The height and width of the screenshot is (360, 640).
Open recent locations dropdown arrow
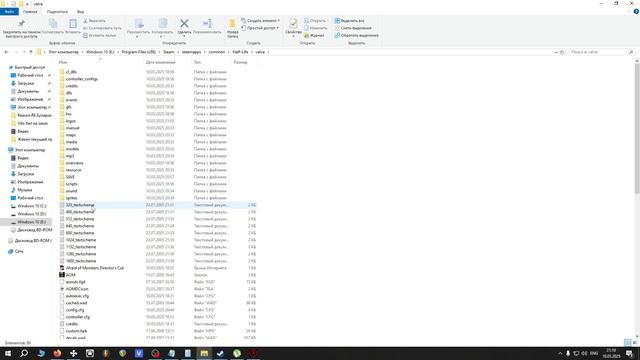click(x=24, y=52)
